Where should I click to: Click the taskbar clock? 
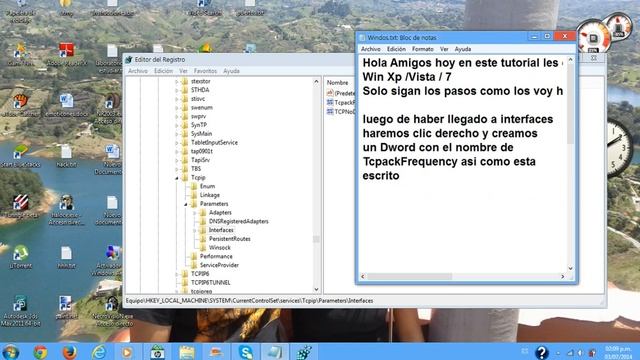click(x=617, y=353)
